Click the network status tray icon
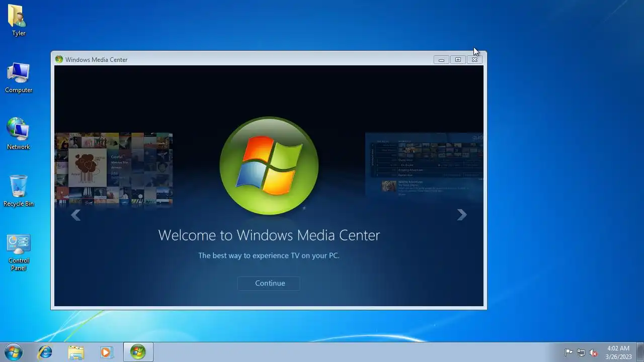644x362 pixels. pyautogui.click(x=581, y=352)
